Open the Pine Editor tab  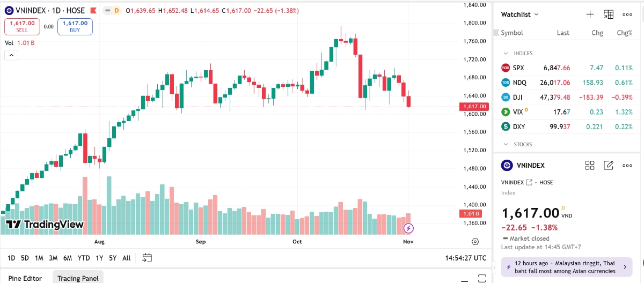click(25, 278)
